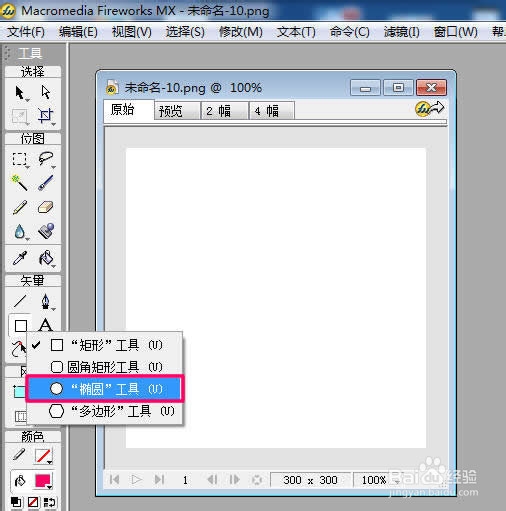Open the 视图(V) menu
The height and width of the screenshot is (511, 506).
coord(132,32)
